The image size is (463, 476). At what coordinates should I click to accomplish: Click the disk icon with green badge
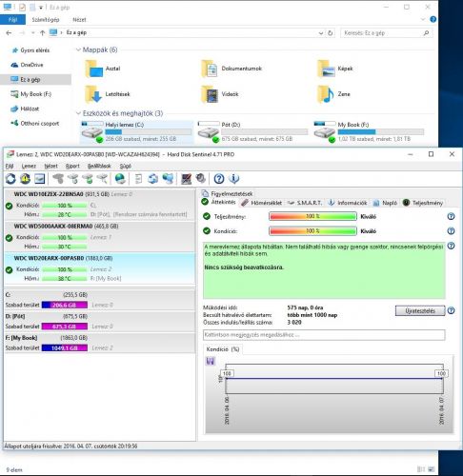pos(88,179)
